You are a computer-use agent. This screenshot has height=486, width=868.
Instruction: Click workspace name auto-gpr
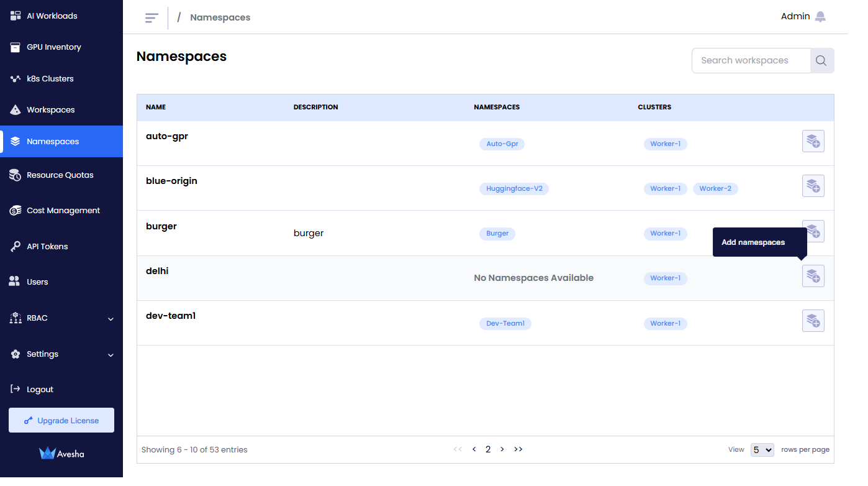167,137
